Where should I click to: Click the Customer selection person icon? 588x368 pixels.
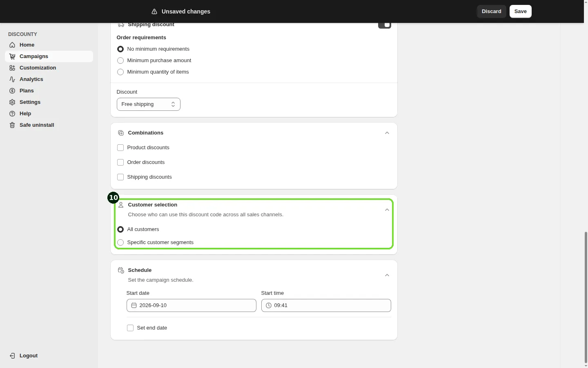coord(121,205)
